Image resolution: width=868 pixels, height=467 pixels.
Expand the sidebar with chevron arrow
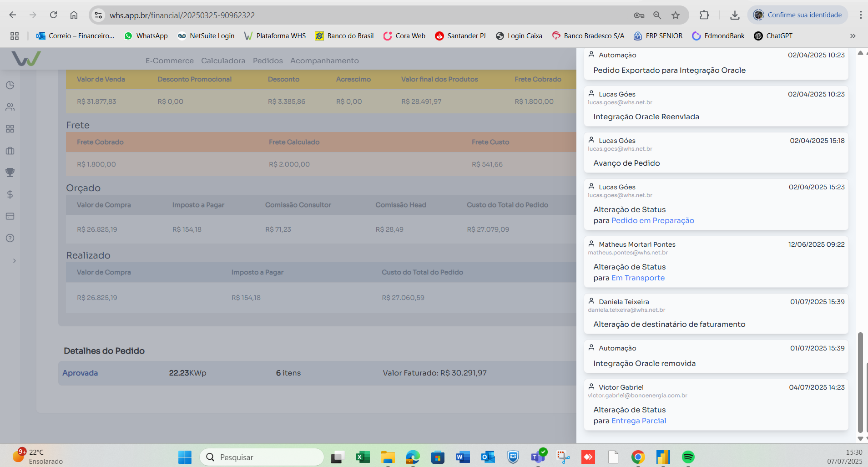coord(14,261)
